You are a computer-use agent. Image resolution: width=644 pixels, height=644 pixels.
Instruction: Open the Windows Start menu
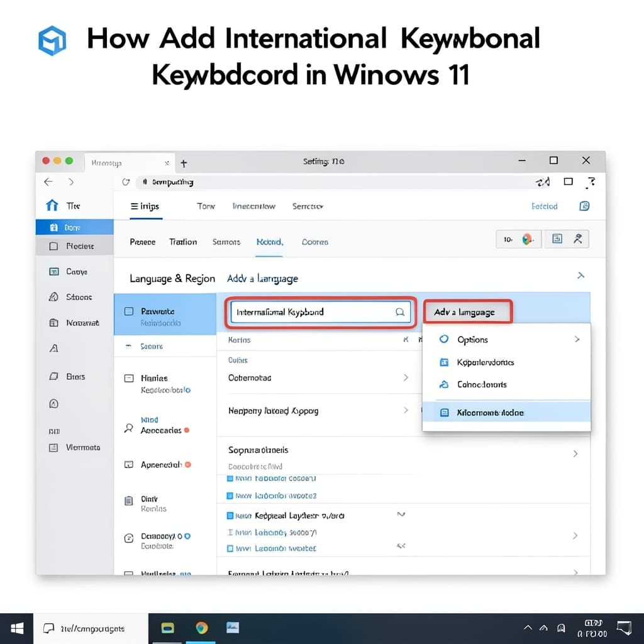pyautogui.click(x=17, y=628)
